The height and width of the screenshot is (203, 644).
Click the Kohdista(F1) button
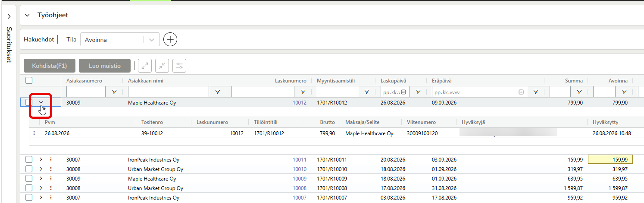[50, 66]
